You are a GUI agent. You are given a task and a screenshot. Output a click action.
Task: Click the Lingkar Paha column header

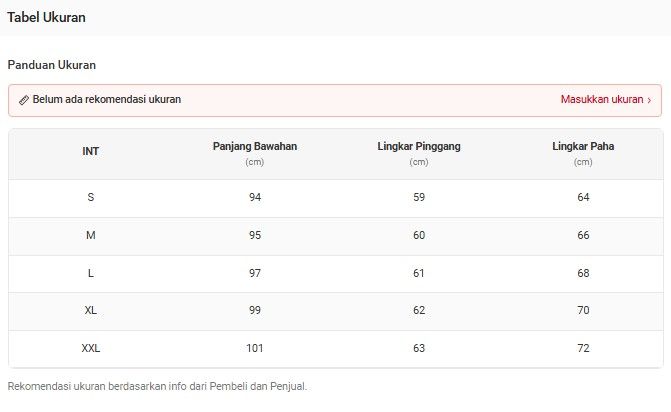pos(583,147)
